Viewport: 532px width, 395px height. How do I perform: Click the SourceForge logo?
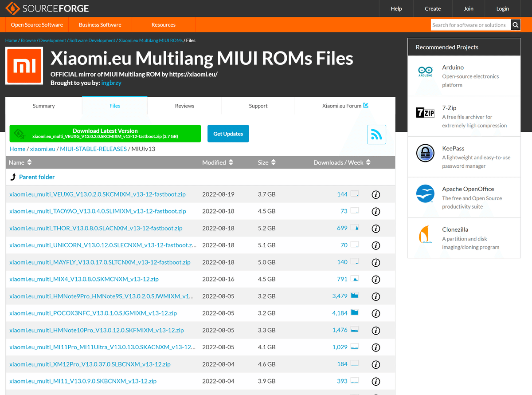pos(47,8)
